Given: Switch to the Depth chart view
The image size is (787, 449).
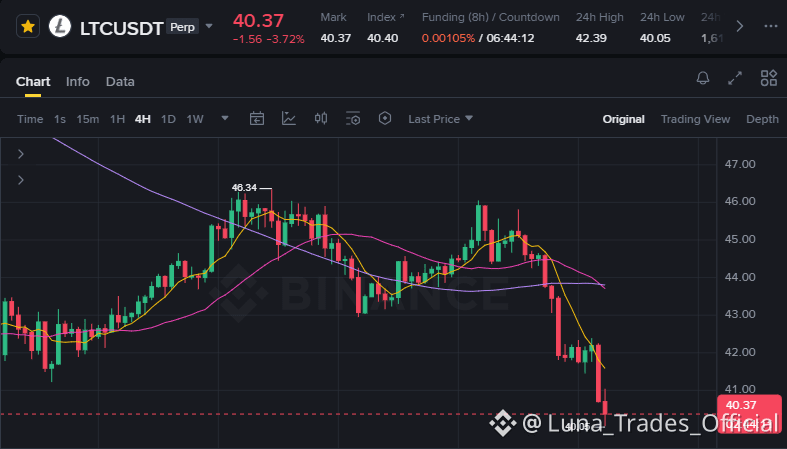Looking at the screenshot, I should point(762,119).
